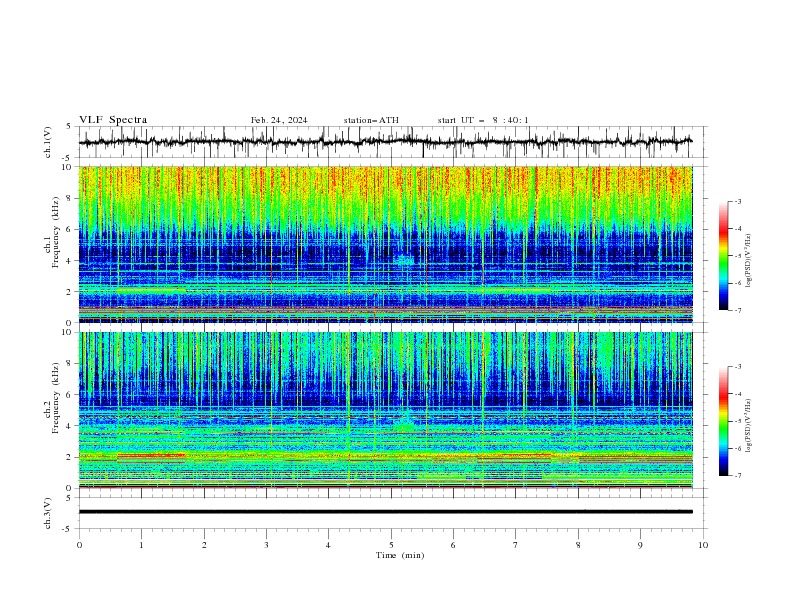Click the "ch.3(V)" axis label
Viewport: 792px width, 612px height.
click(48, 513)
